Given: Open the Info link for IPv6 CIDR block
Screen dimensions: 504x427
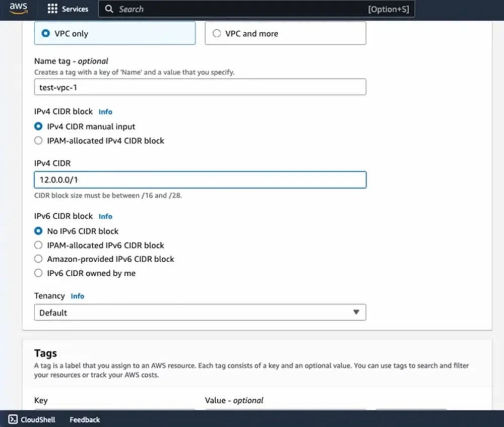Looking at the screenshot, I should coord(105,216).
